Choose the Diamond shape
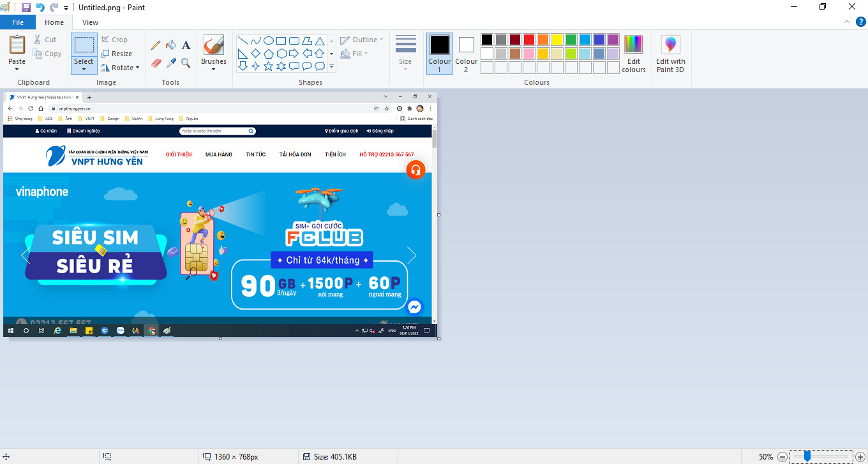The image size is (868, 464). coord(256,53)
